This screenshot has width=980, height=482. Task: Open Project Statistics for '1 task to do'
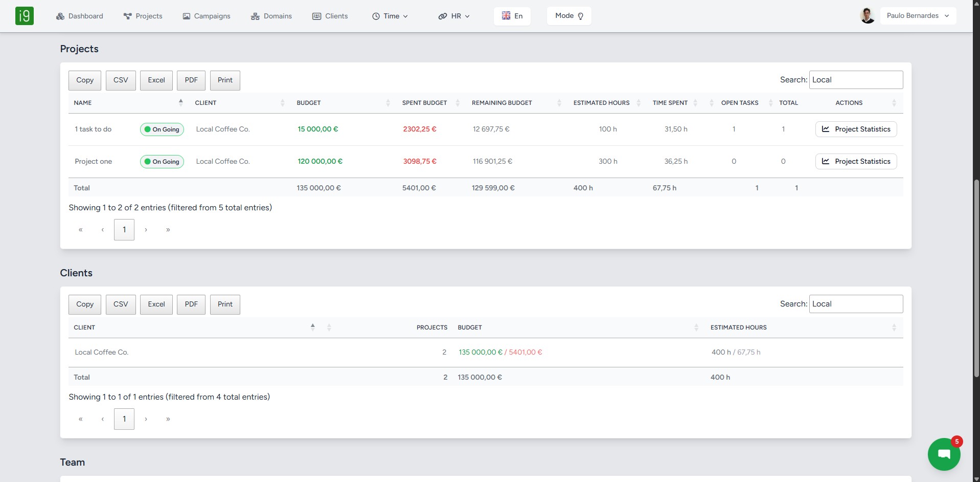point(856,129)
